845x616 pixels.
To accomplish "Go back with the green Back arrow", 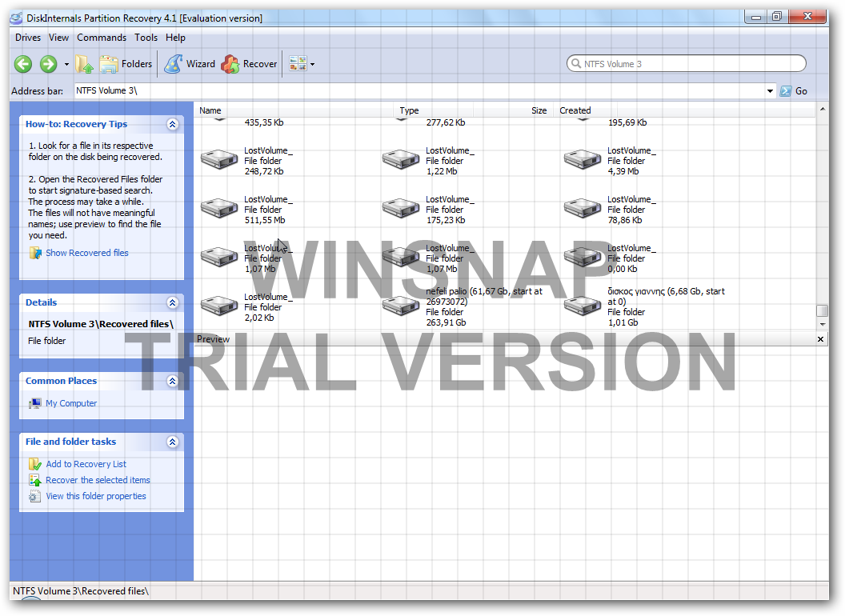I will tap(22, 64).
